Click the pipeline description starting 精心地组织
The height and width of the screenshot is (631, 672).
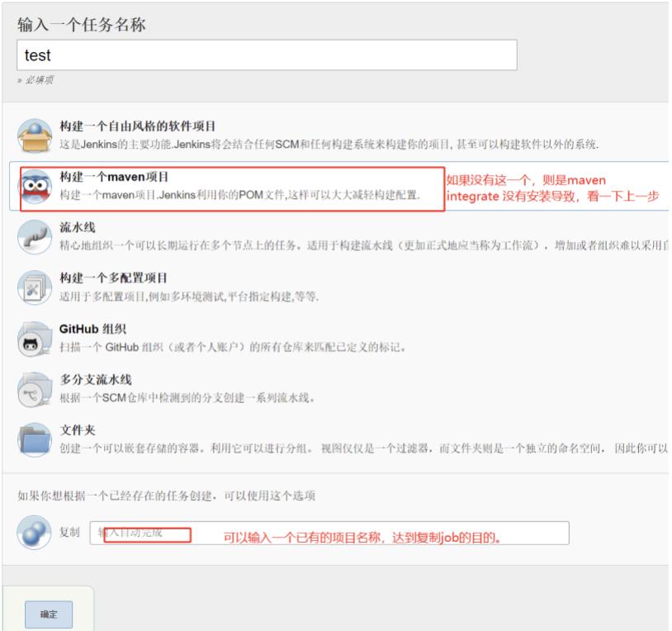363,245
